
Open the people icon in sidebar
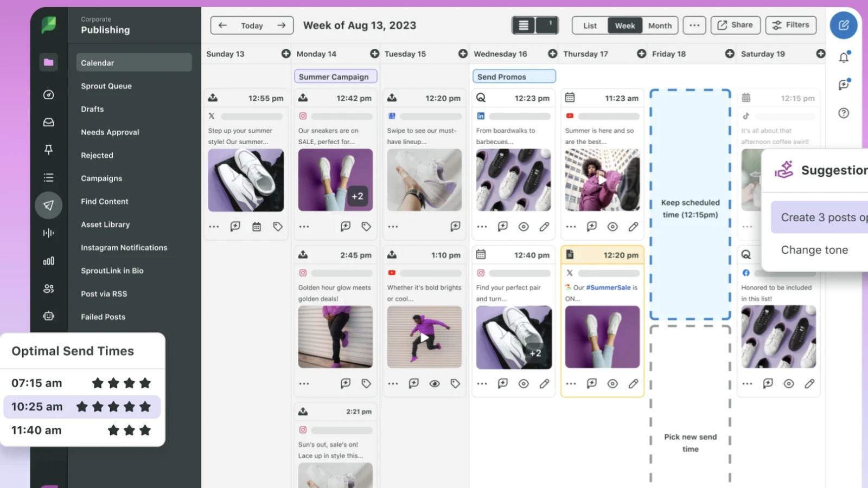(x=48, y=288)
